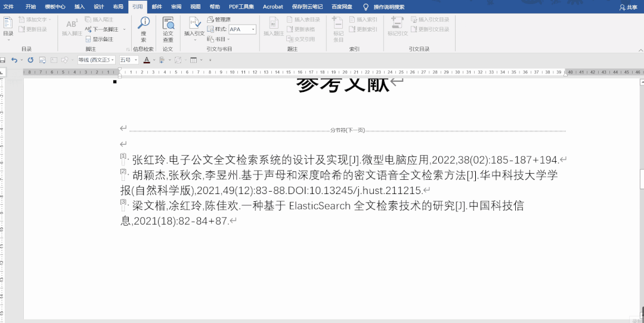Switch to the 模板中心 template center tab
The image size is (644, 323).
pyautogui.click(x=55, y=7)
